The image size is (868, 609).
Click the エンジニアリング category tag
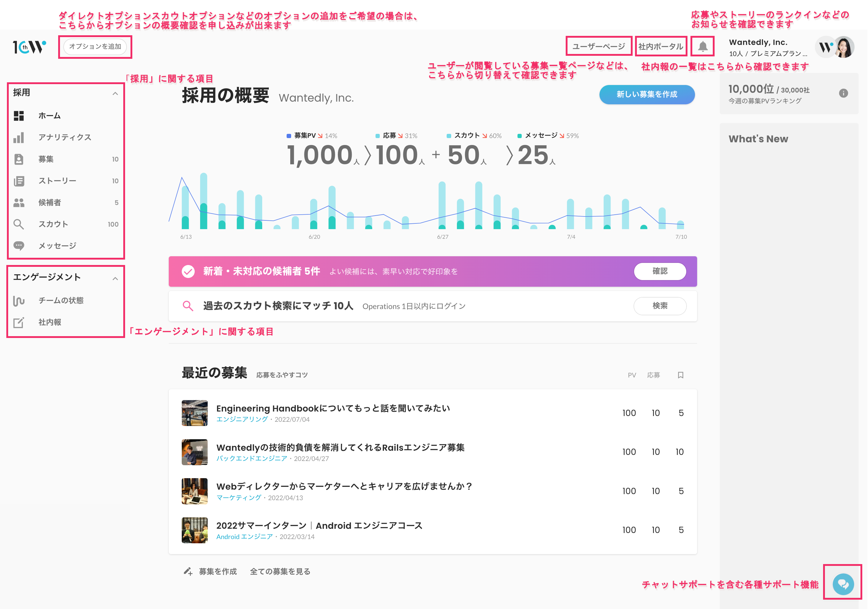pyautogui.click(x=242, y=419)
